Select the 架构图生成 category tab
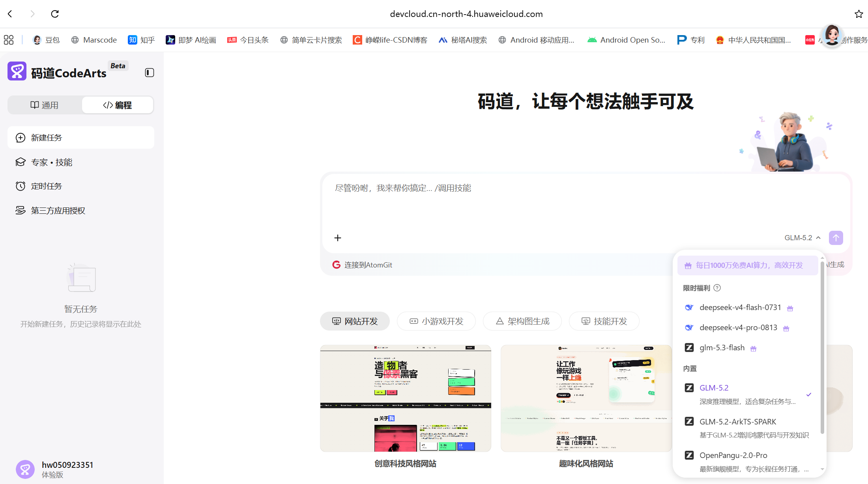The height and width of the screenshot is (484, 868). pyautogui.click(x=522, y=321)
